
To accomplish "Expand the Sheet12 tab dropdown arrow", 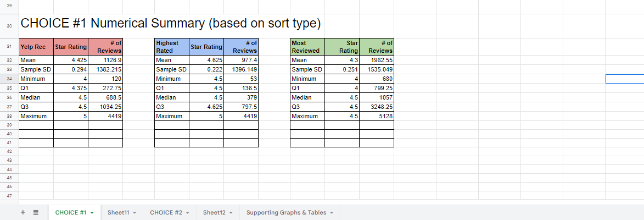I will point(231,213).
